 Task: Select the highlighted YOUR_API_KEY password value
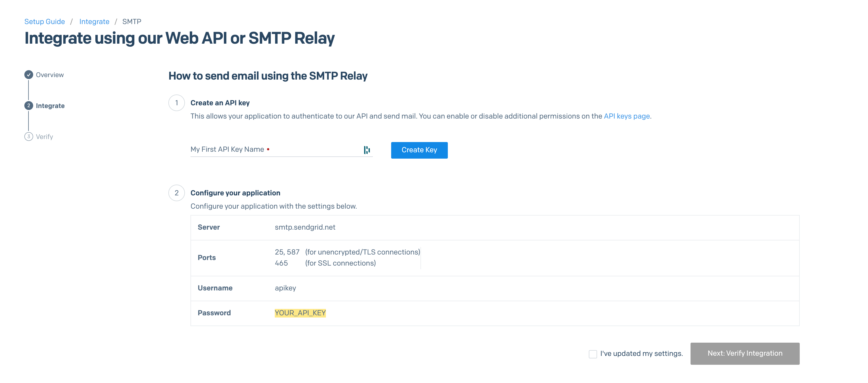point(300,313)
